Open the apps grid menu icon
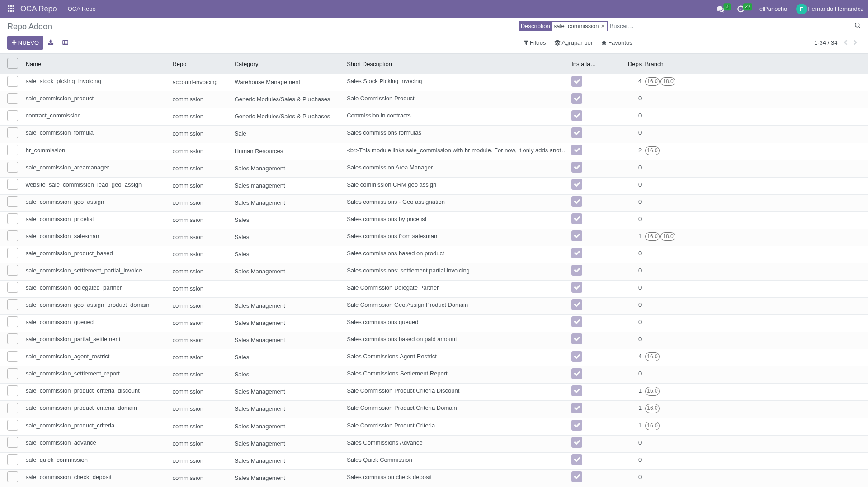Viewport: 868px width, 488px height. point(11,9)
